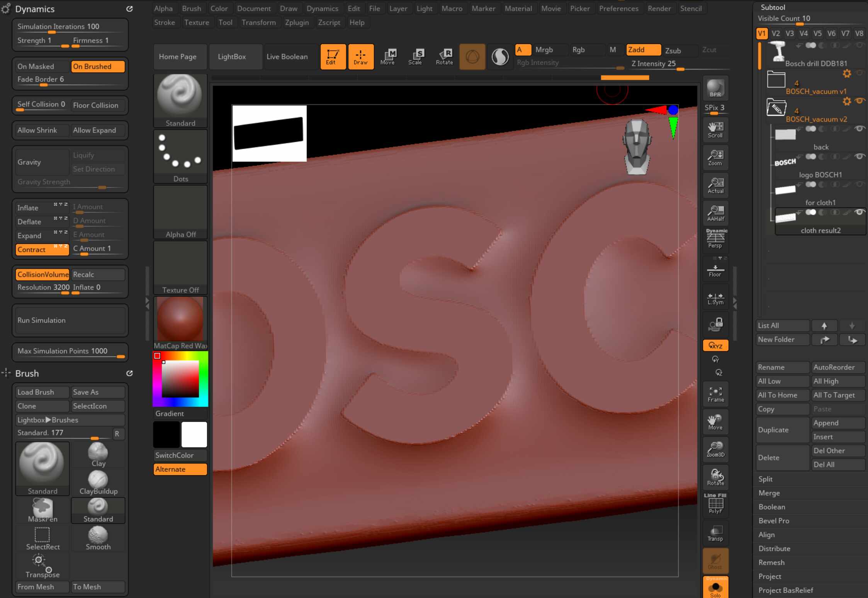Select the Scale gizmo tool
The width and height of the screenshot is (868, 598).
tap(416, 57)
